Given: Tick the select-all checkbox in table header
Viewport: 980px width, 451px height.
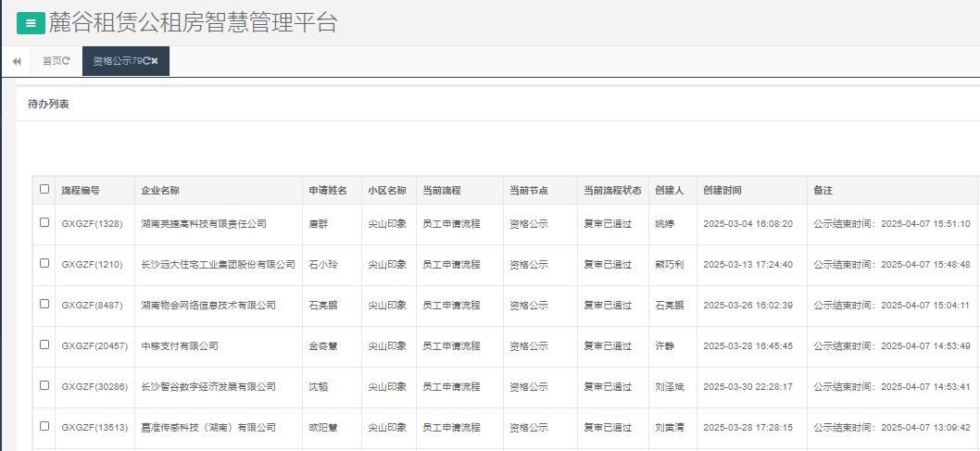Looking at the screenshot, I should click(44, 189).
